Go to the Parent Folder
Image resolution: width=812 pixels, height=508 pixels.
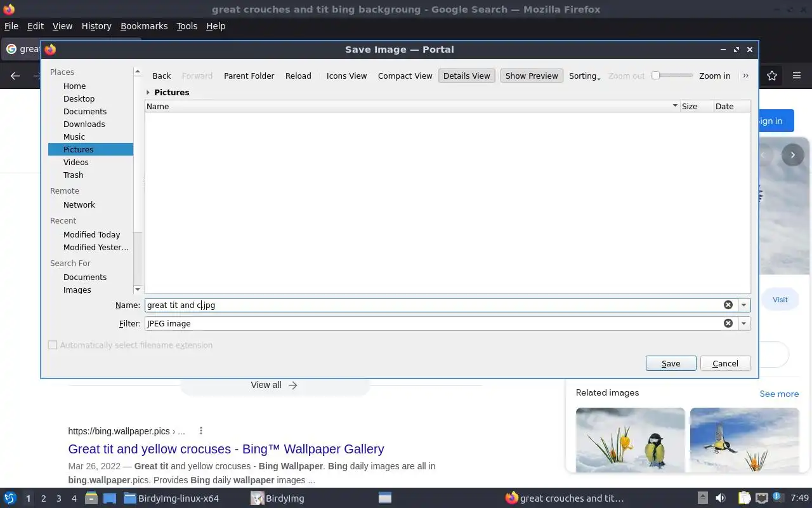[249, 76]
